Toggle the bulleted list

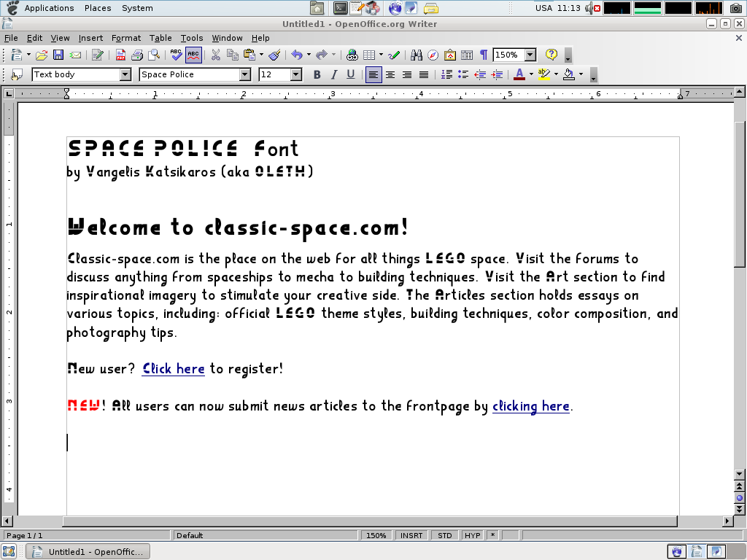(463, 75)
